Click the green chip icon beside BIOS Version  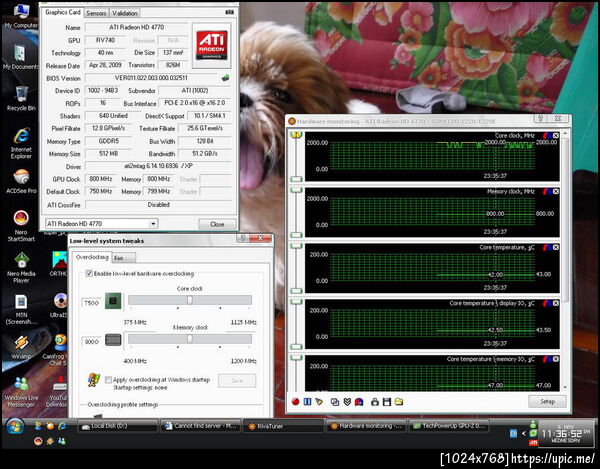point(226,78)
